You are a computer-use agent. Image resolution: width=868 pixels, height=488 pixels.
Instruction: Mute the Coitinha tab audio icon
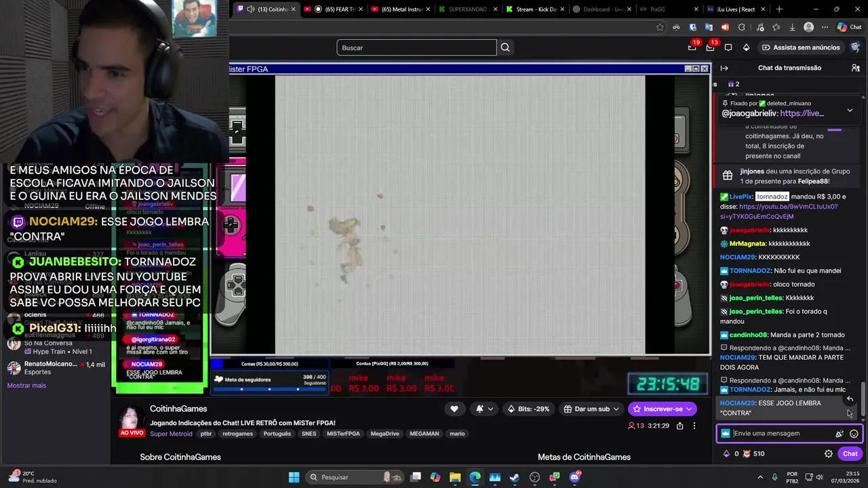(250, 9)
